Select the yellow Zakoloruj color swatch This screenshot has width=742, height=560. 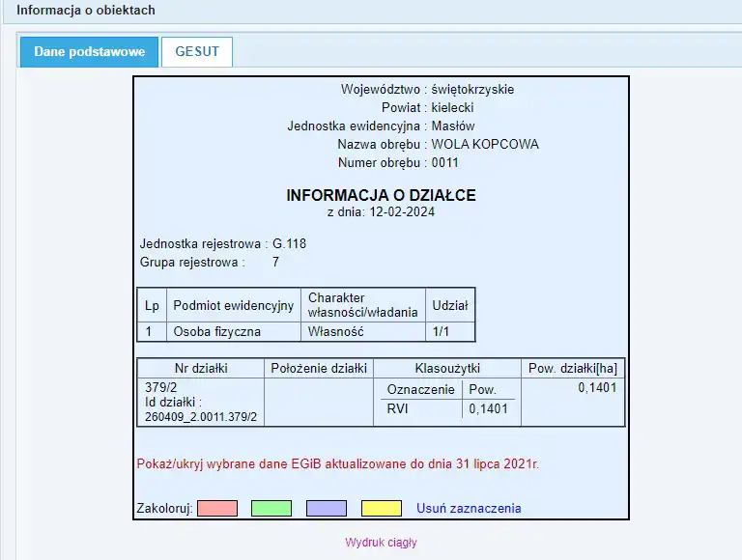381,508
